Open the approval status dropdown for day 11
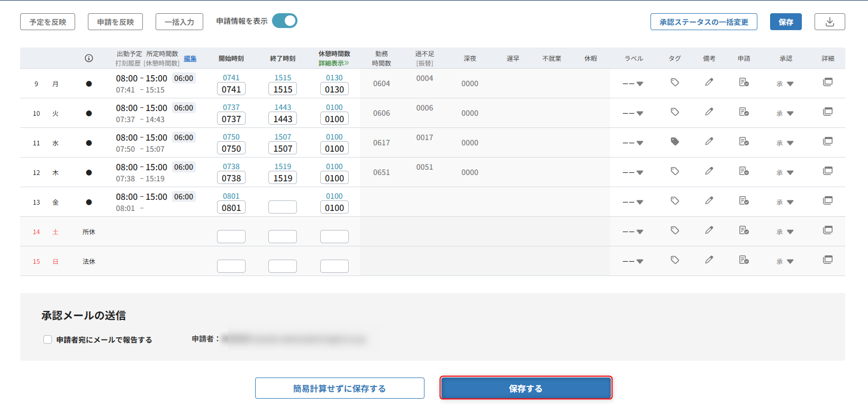 pyautogui.click(x=785, y=143)
